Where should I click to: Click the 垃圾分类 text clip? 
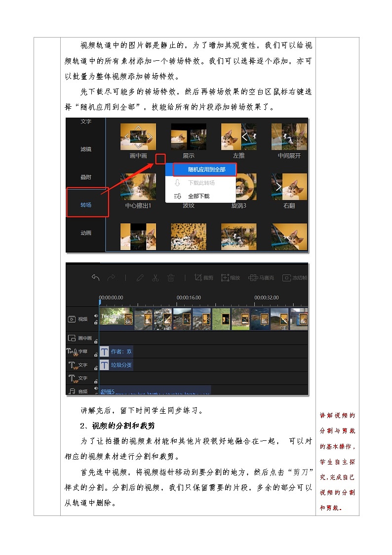[x=117, y=365]
